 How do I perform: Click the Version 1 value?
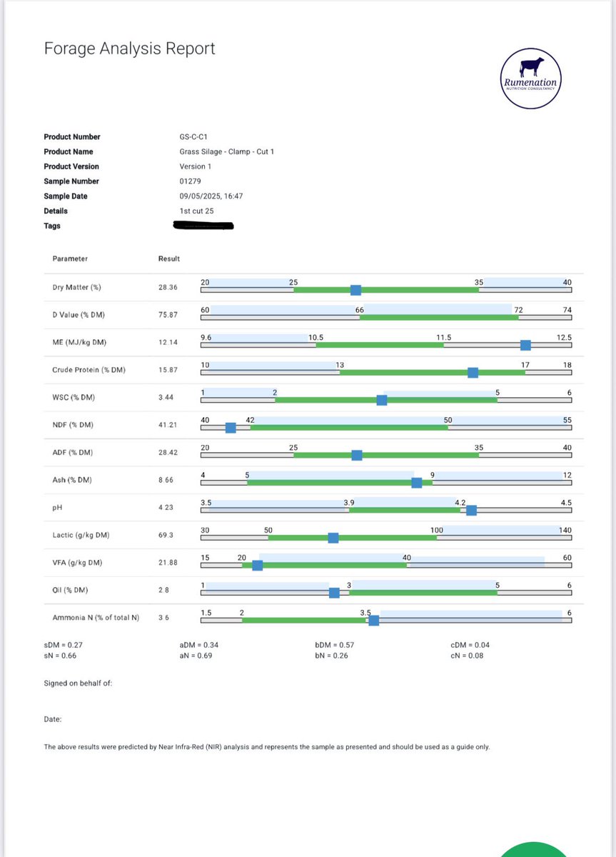pos(195,166)
